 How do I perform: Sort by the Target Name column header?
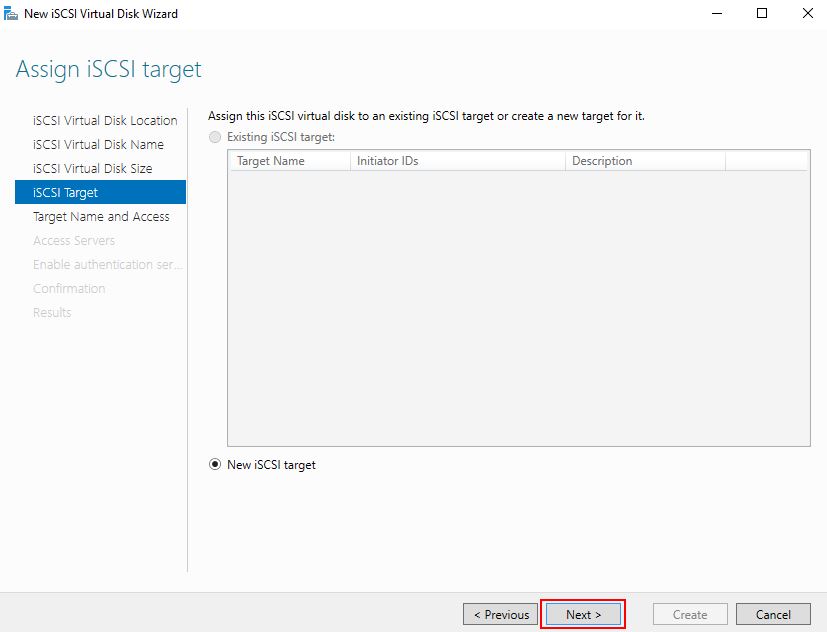[290, 161]
